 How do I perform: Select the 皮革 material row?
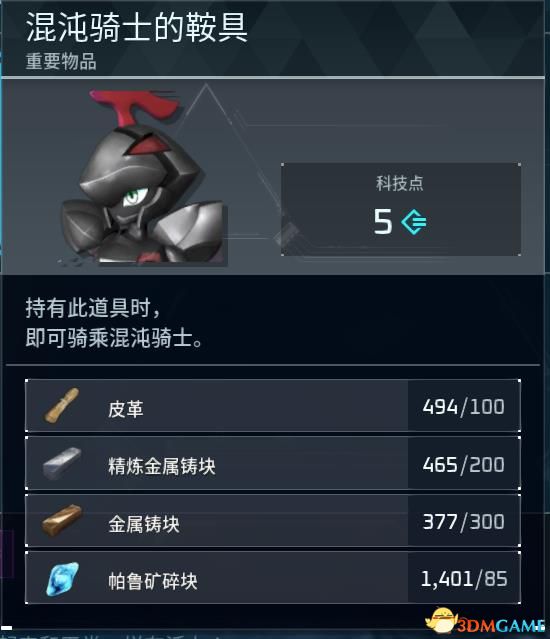point(273,405)
